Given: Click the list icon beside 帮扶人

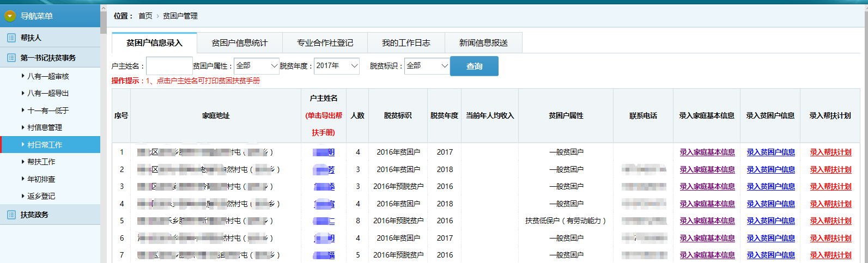Looking at the screenshot, I should tap(11, 38).
